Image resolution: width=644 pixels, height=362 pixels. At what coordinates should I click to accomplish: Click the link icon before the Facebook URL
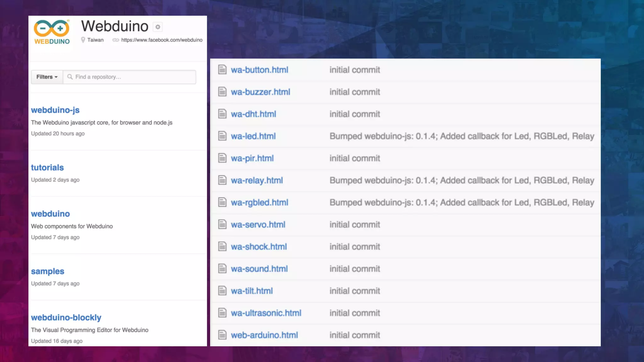(116, 40)
